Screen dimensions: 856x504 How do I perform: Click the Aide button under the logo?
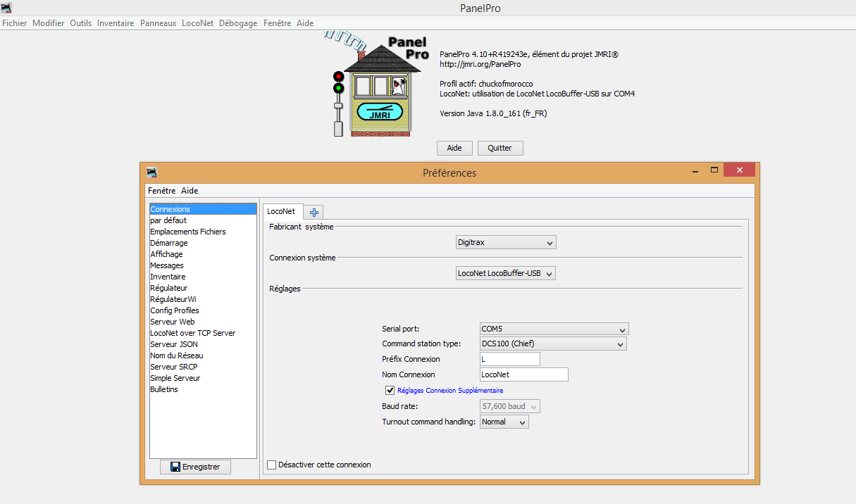click(x=454, y=148)
